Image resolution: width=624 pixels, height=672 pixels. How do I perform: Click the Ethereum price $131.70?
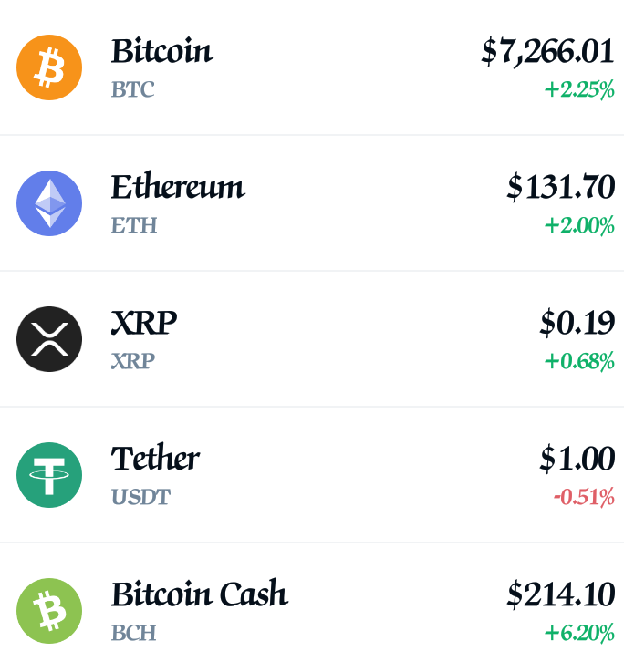click(560, 187)
